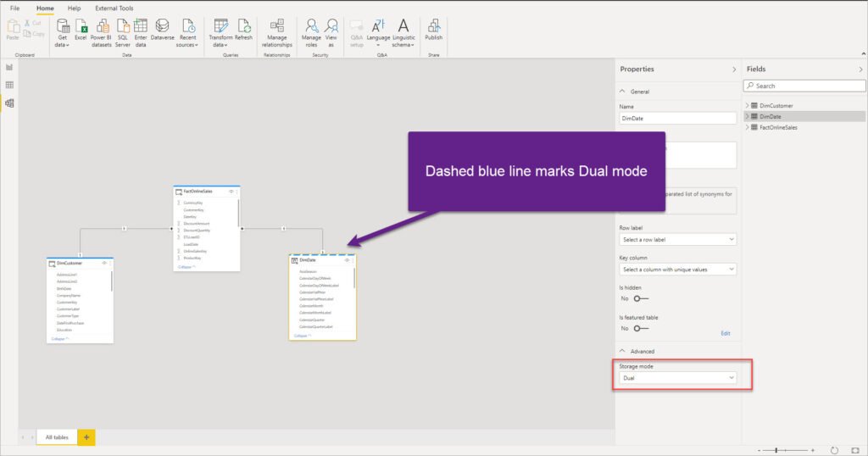868x456 pixels.
Task: Open the Transform data editor
Action: coord(220,33)
